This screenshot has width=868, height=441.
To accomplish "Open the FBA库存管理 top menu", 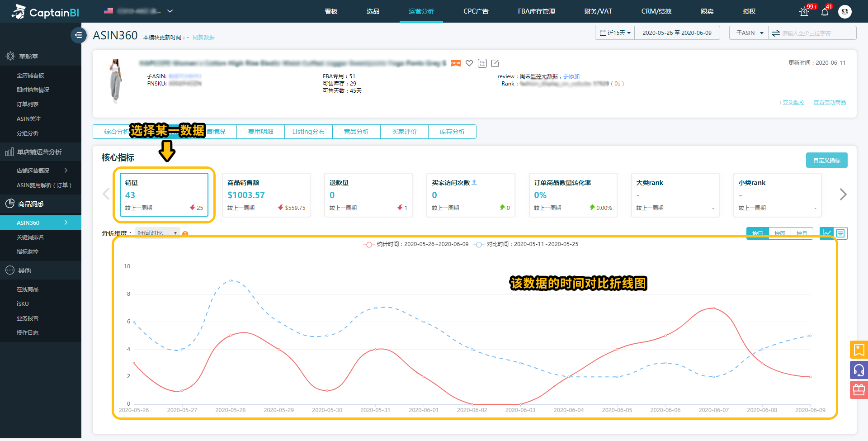I will point(536,11).
